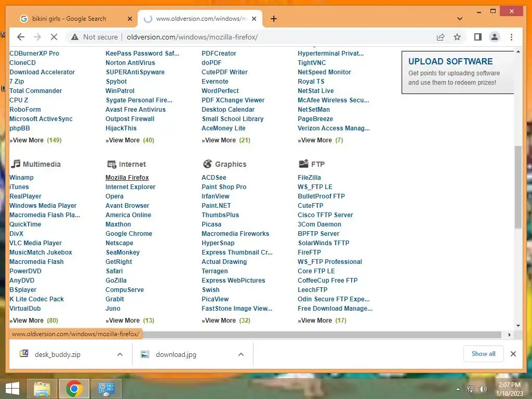
Task: Open the Winamp link
Action: (x=21, y=178)
